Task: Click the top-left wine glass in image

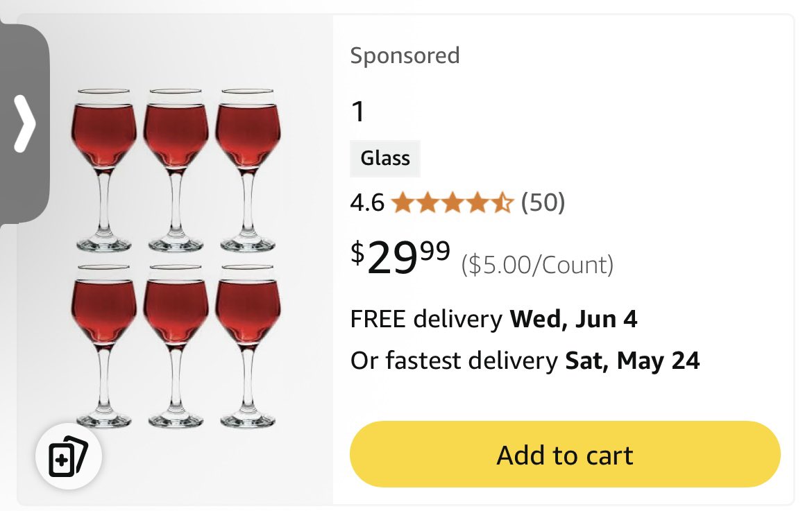Action: coord(103,170)
